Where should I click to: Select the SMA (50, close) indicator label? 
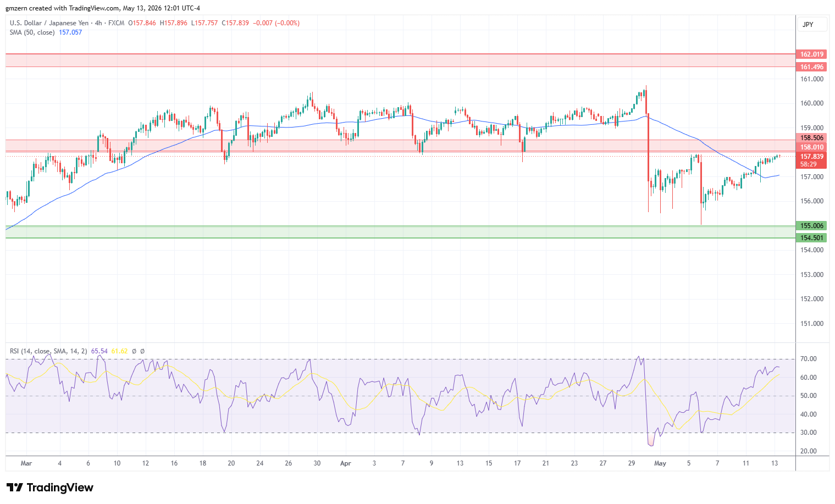pos(32,32)
